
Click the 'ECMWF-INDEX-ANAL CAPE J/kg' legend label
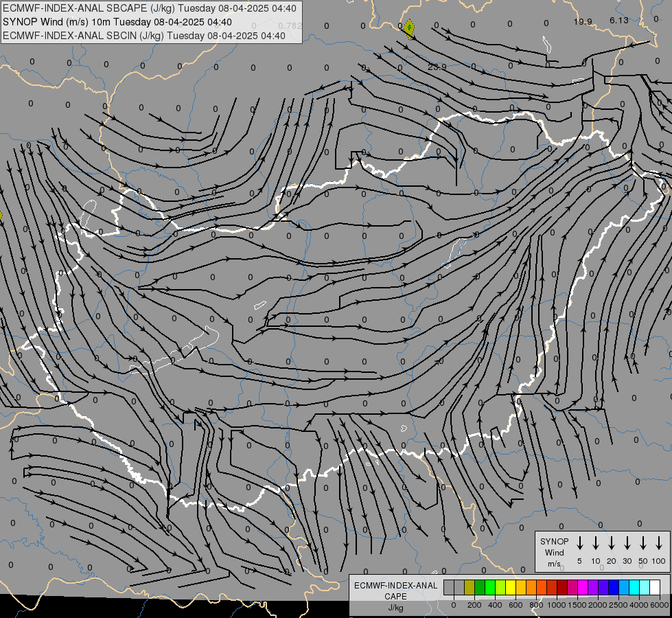(x=395, y=597)
